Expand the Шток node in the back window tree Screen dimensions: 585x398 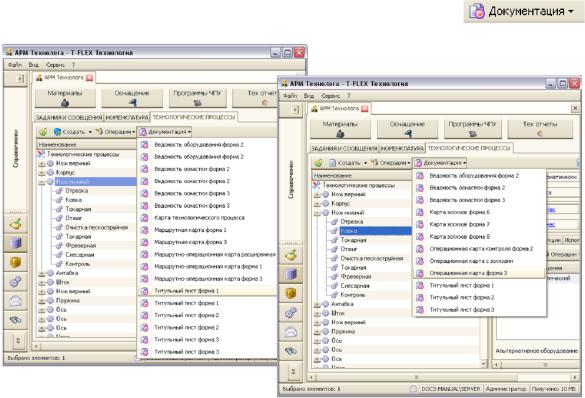click(x=41, y=282)
